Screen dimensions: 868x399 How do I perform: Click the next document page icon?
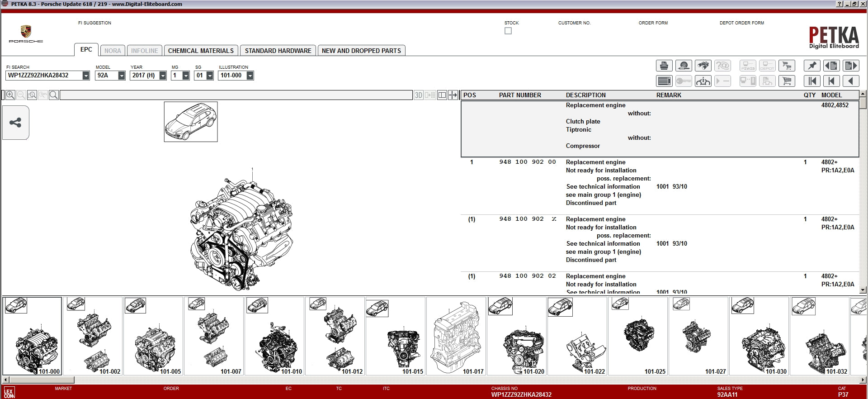click(x=851, y=66)
